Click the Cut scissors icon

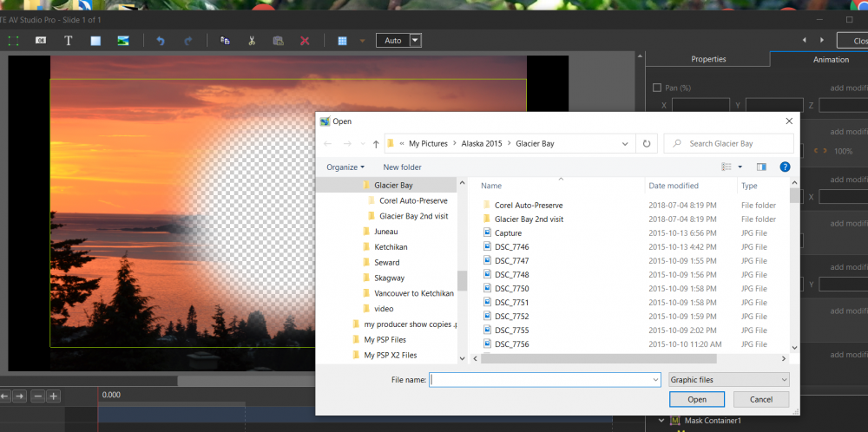pyautogui.click(x=252, y=41)
